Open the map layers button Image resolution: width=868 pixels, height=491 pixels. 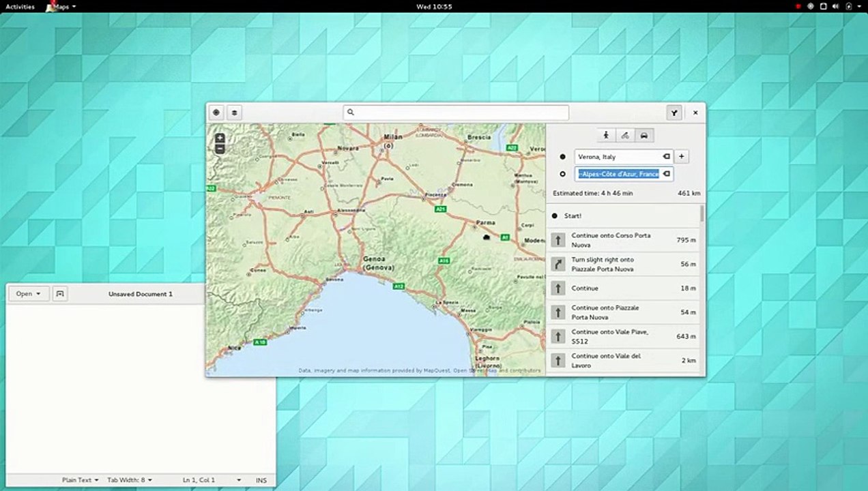click(235, 113)
